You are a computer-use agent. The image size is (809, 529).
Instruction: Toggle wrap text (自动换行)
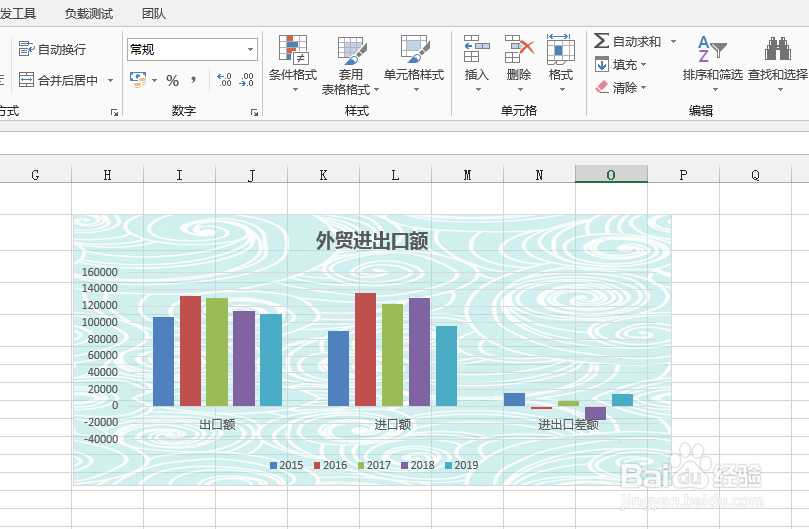(53, 50)
